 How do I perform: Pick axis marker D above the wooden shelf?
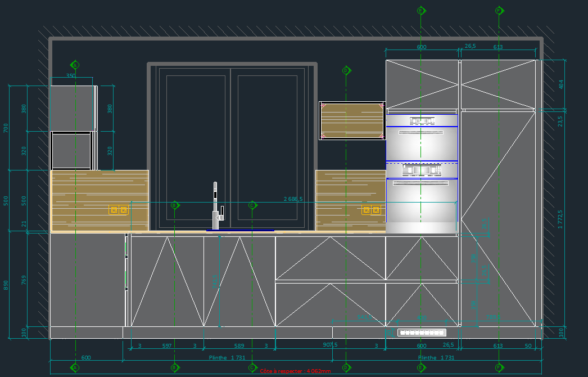point(346,70)
